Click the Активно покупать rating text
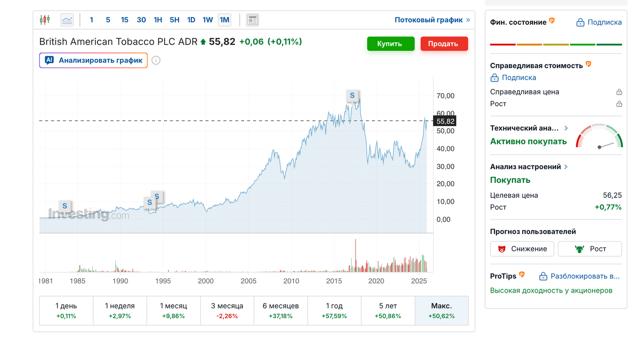 (x=528, y=141)
